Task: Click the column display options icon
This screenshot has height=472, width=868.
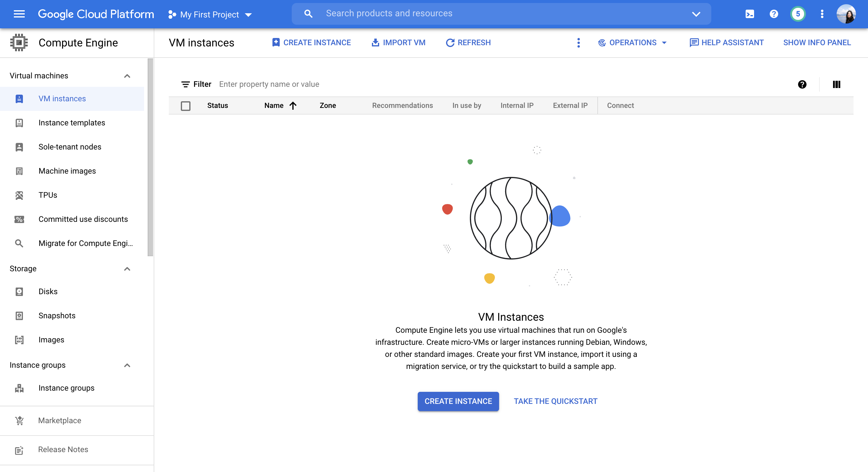Action: pyautogui.click(x=836, y=84)
